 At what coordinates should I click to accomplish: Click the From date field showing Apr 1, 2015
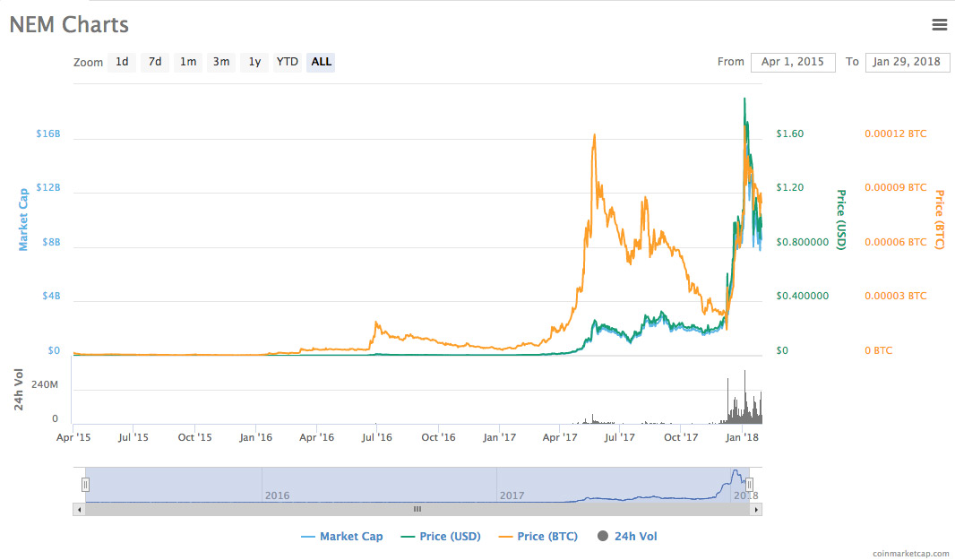click(x=792, y=62)
